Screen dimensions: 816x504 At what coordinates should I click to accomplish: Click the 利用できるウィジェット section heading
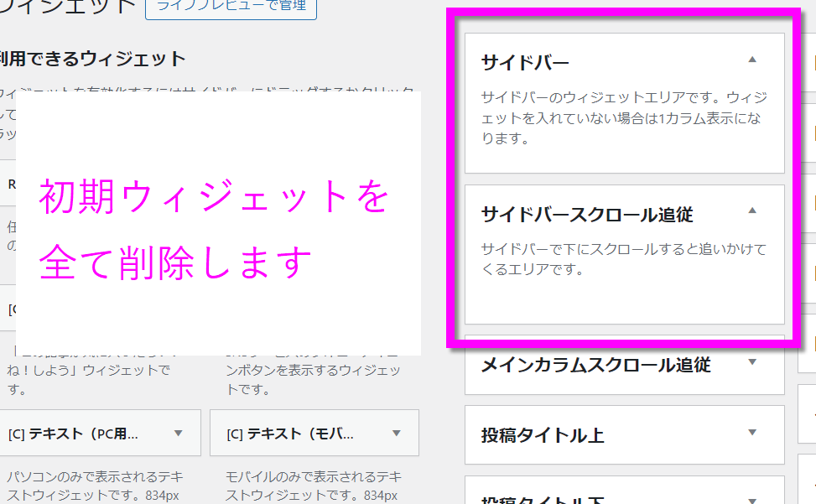pyautogui.click(x=92, y=59)
